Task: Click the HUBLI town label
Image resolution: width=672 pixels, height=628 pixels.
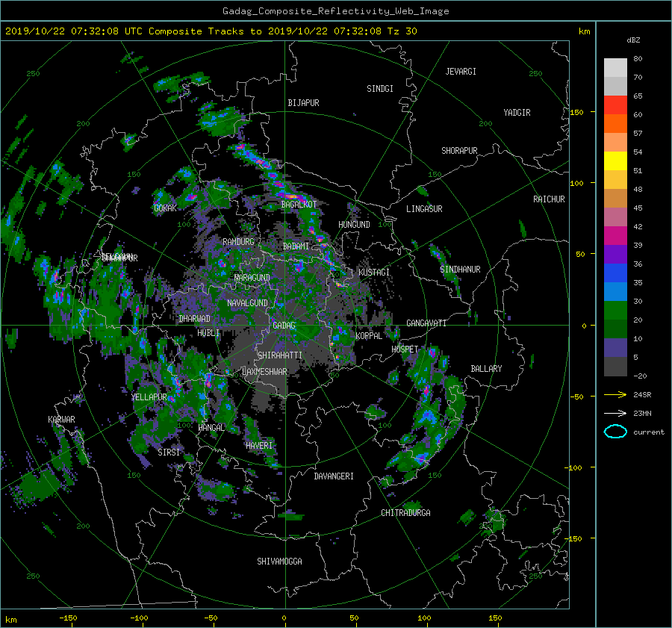Action: pyautogui.click(x=208, y=333)
